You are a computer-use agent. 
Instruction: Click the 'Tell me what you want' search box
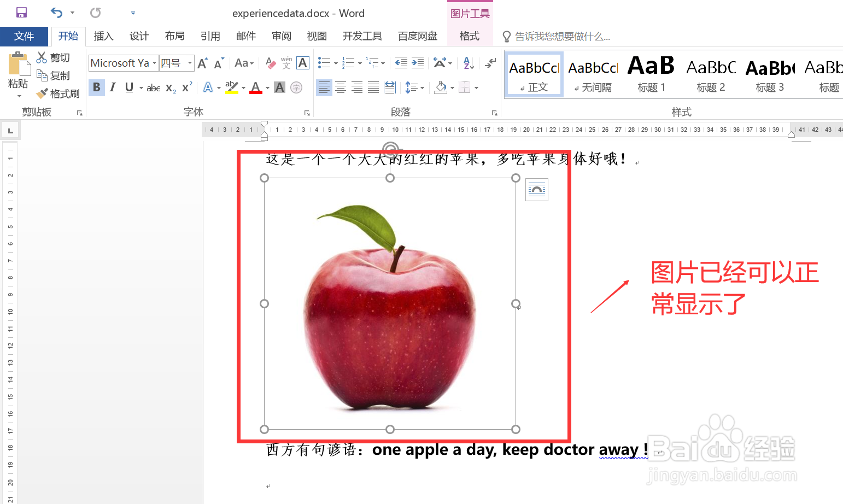(x=562, y=37)
